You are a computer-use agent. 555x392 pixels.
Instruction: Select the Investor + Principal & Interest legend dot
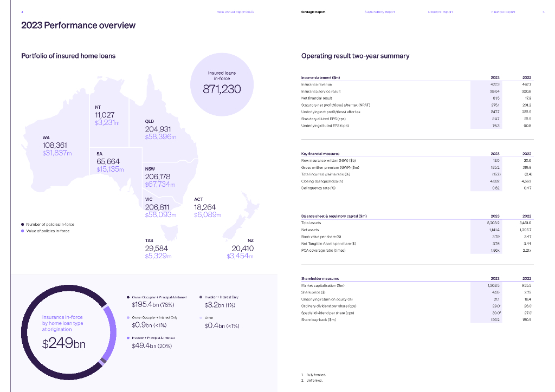[x=127, y=338]
